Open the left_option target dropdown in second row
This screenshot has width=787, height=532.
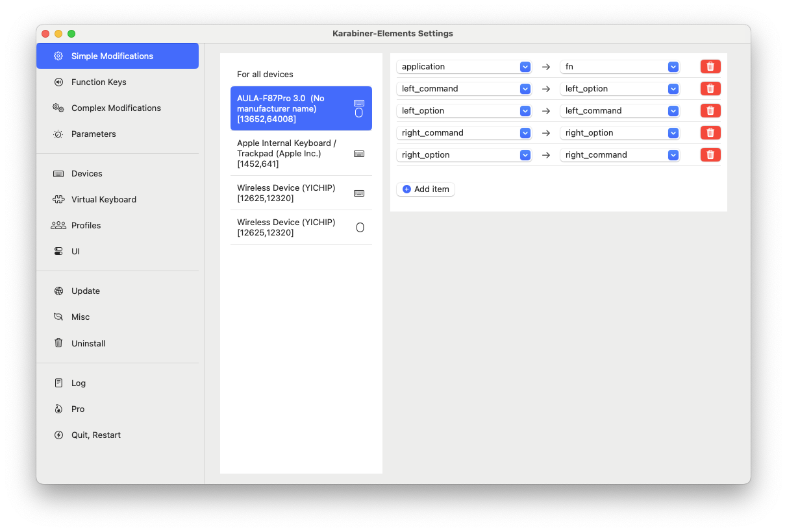click(620, 89)
